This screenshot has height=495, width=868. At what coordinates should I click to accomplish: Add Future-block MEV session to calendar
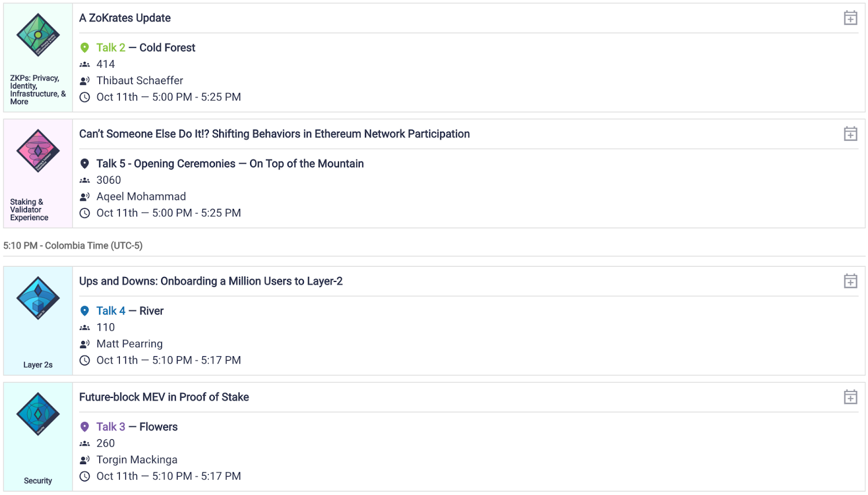tap(850, 397)
